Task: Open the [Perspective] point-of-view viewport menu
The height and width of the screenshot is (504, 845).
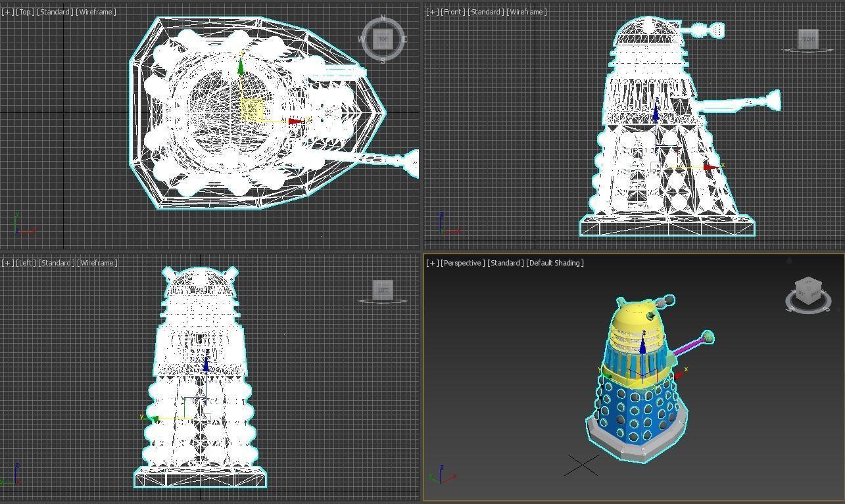Action: tap(463, 263)
